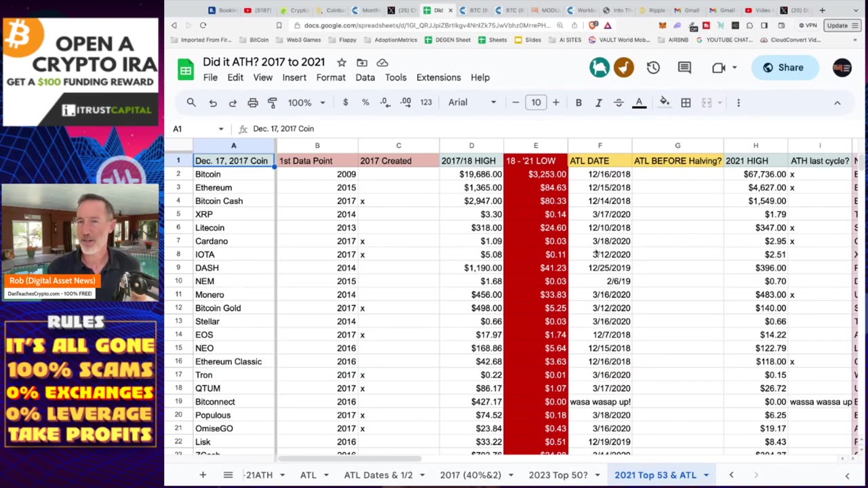Print the spreadsheet

point(252,102)
